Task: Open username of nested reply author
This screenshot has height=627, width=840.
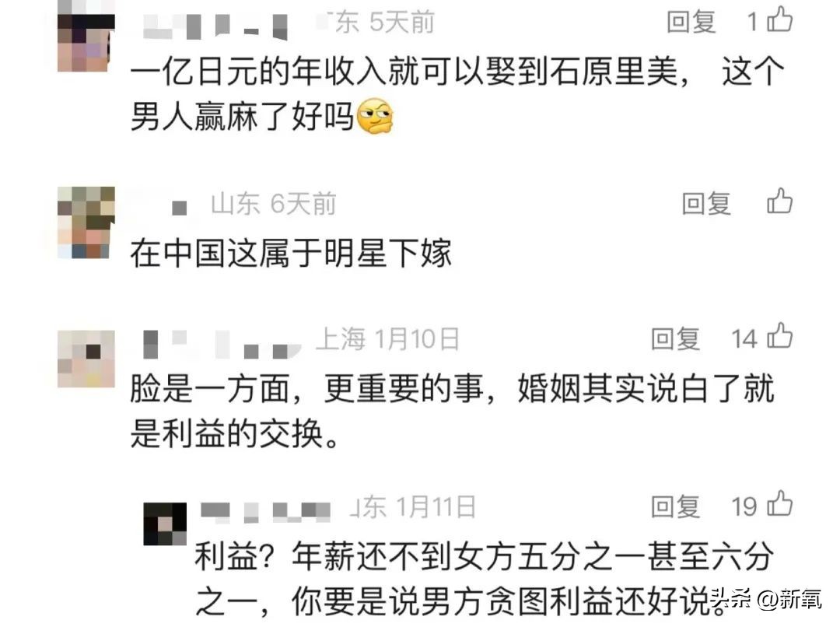Action: [266, 511]
